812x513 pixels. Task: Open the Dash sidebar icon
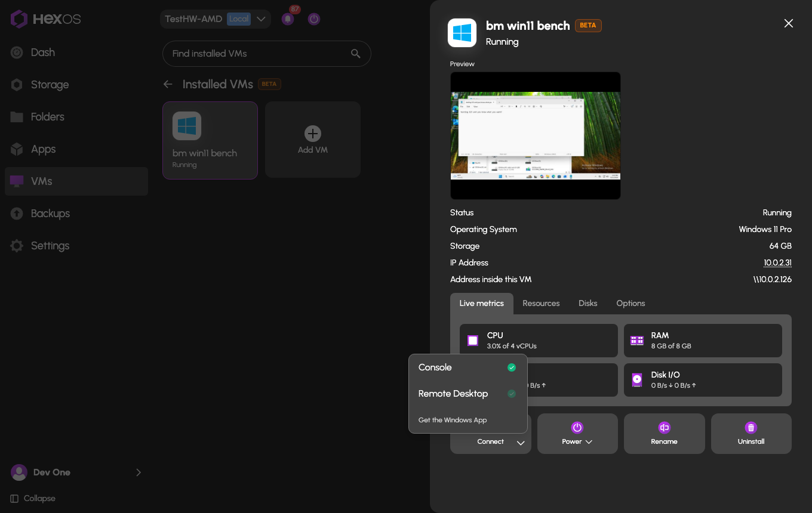[17, 52]
